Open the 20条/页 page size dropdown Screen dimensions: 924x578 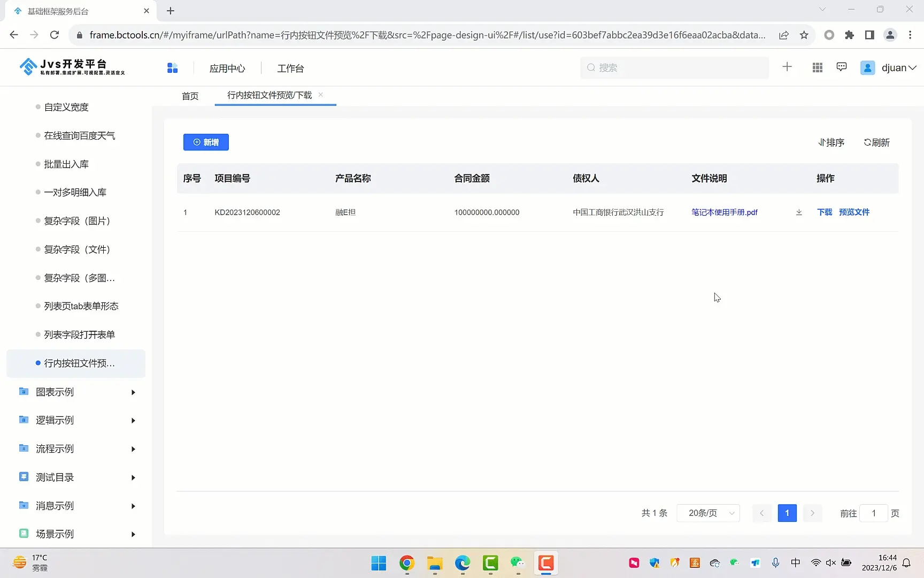click(x=708, y=513)
